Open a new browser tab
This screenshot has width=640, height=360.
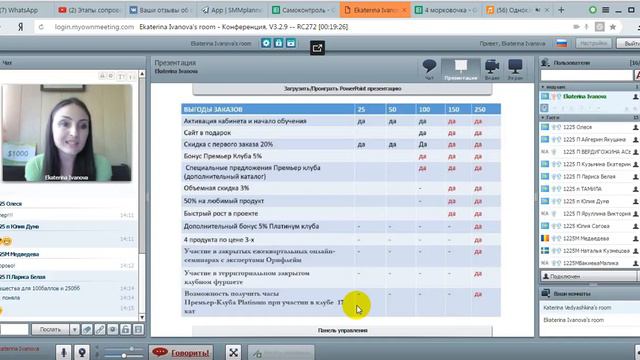pos(561,10)
